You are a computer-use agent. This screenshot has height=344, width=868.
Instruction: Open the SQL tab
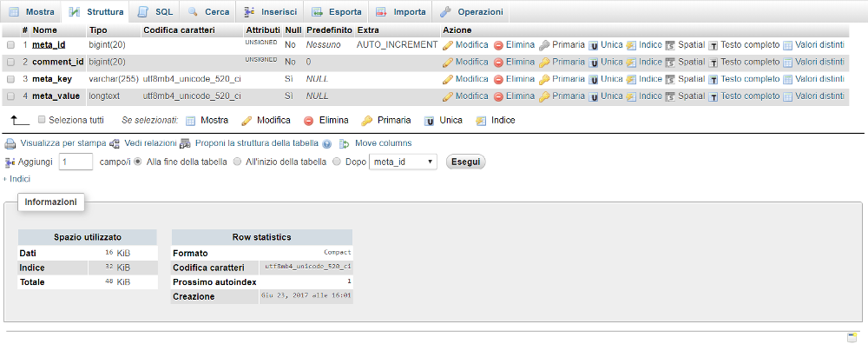pos(155,11)
